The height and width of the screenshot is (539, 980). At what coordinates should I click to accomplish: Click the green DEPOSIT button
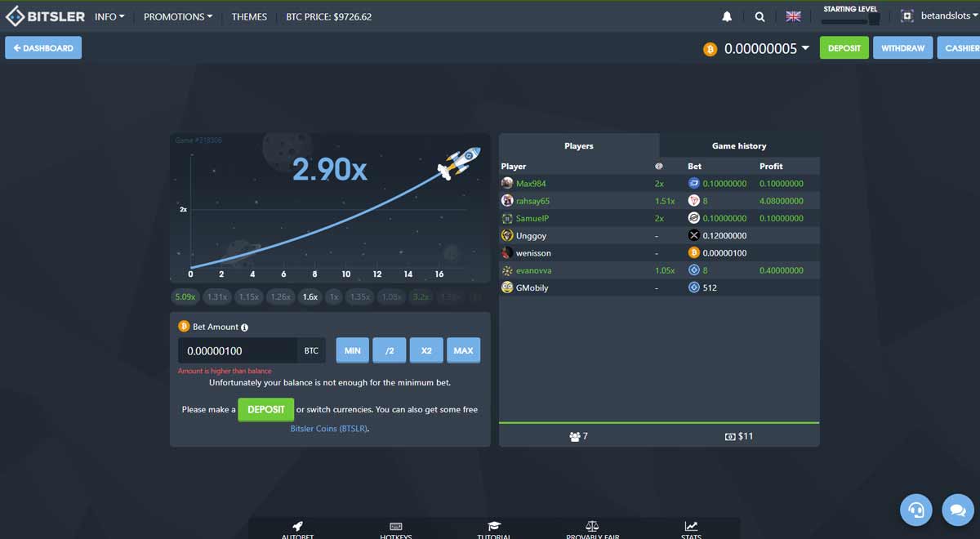point(844,47)
